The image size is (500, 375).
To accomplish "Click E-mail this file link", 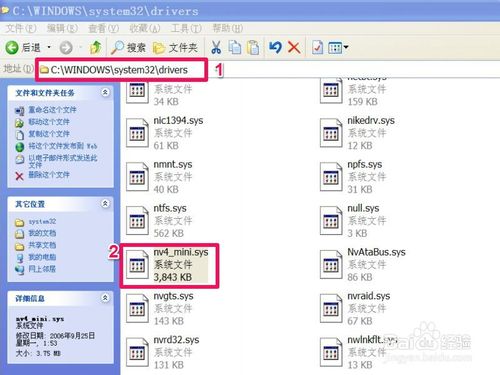I will tap(63, 161).
